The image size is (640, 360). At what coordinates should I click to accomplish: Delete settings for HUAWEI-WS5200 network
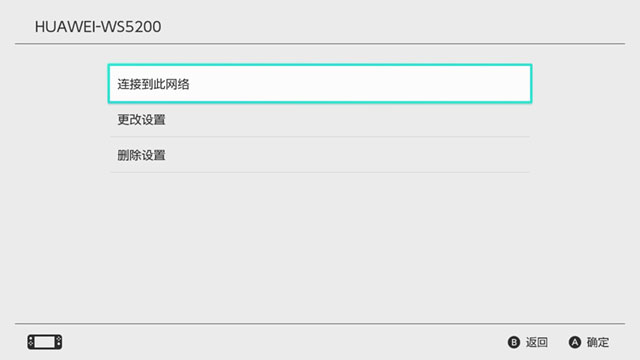(320, 155)
